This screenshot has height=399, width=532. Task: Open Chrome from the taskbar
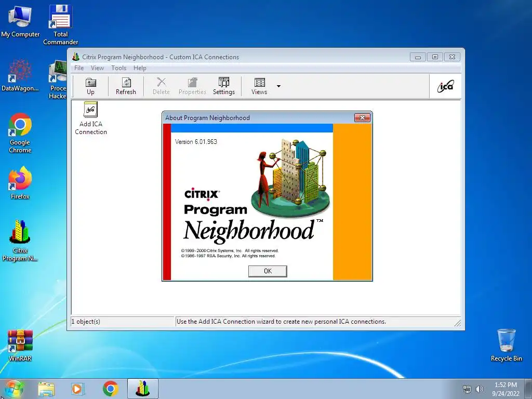click(x=111, y=389)
